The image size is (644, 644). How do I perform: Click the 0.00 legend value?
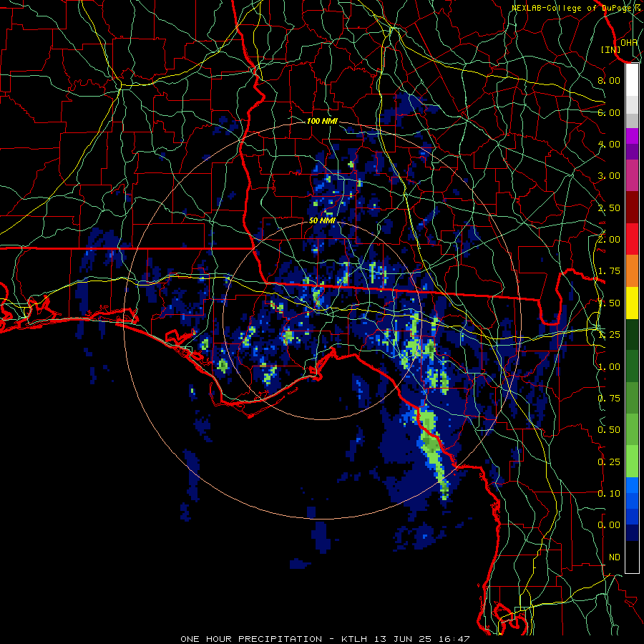pos(609,525)
